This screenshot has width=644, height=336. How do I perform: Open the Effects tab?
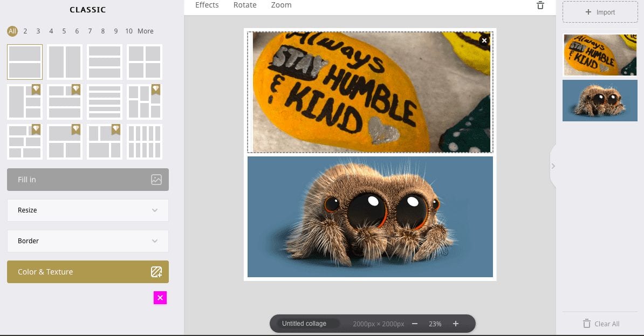click(x=207, y=5)
